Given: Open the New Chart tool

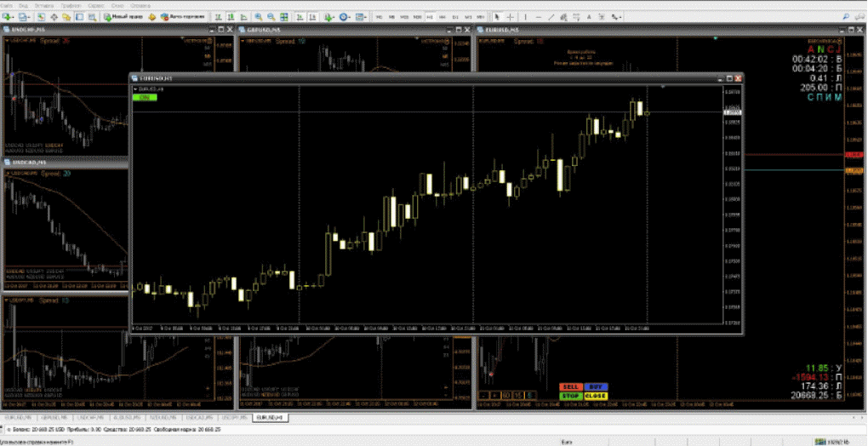Looking at the screenshot, I should pos(8,17).
